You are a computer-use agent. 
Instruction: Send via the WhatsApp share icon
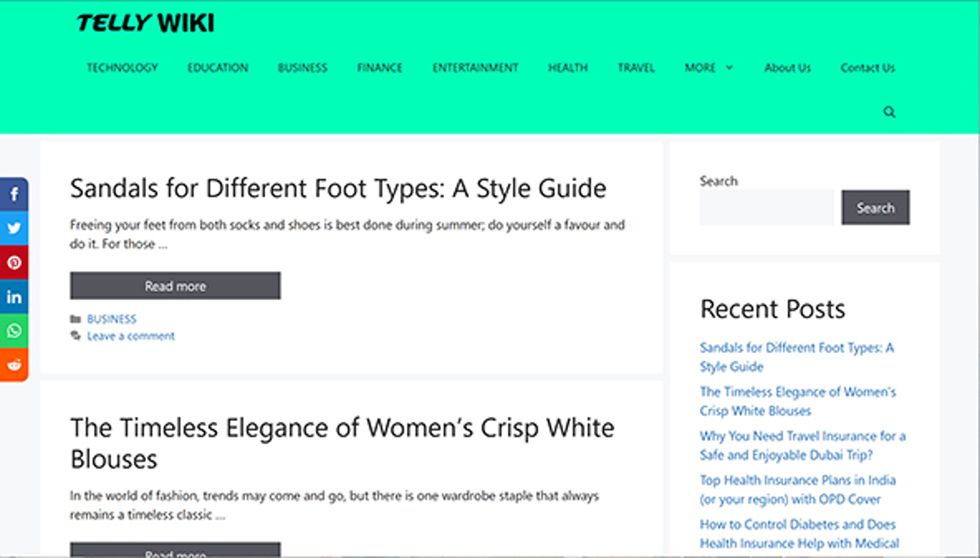pos(14,331)
